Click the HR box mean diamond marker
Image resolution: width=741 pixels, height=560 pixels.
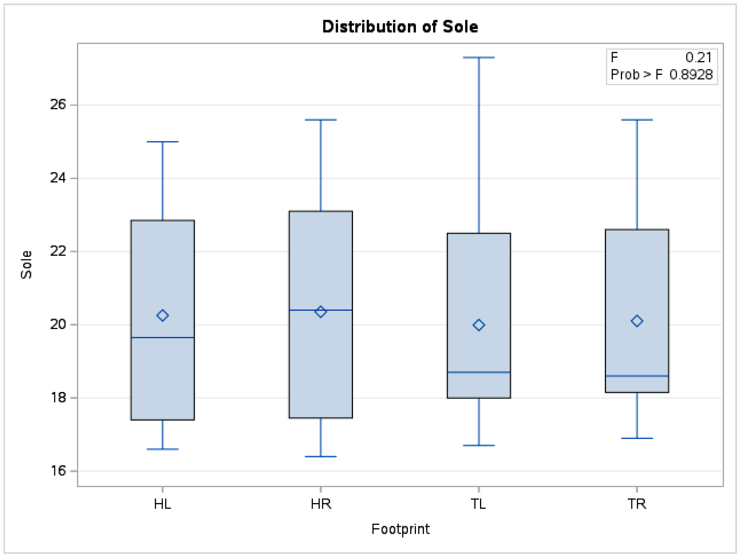click(321, 312)
